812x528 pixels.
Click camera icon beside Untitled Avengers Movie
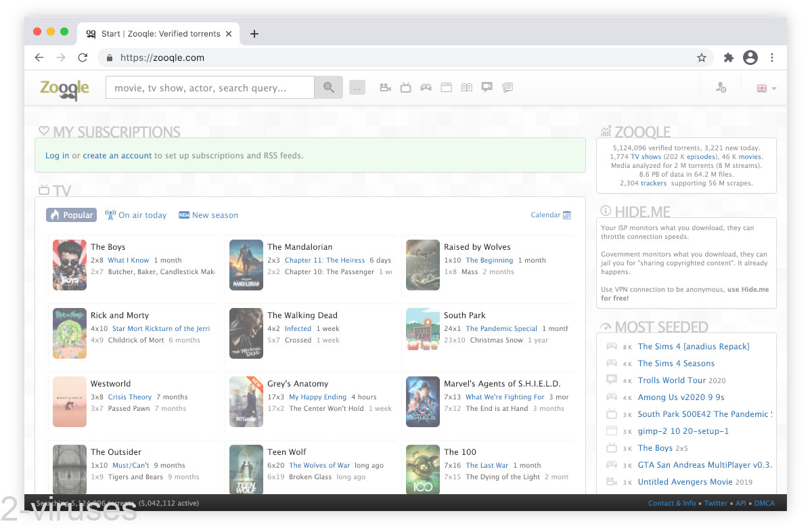click(611, 482)
